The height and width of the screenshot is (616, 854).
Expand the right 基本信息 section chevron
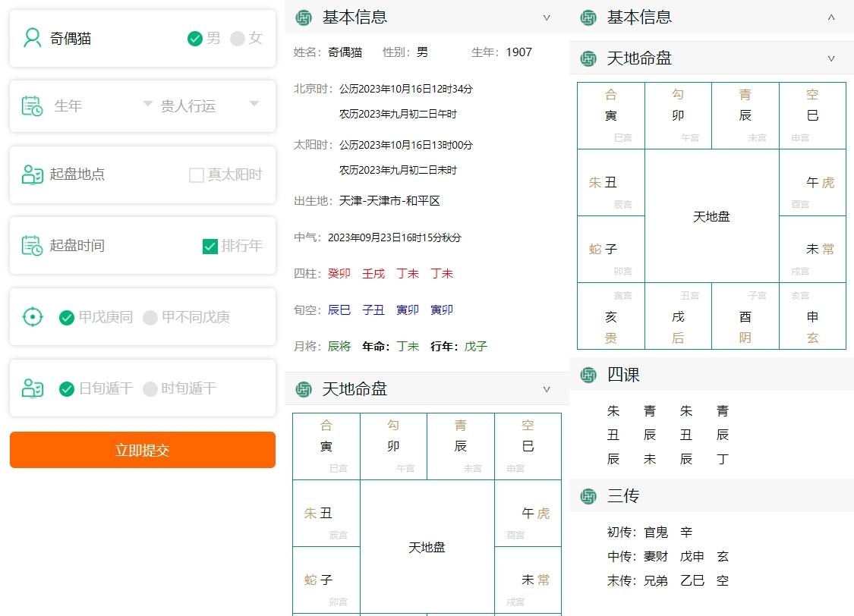click(x=831, y=17)
